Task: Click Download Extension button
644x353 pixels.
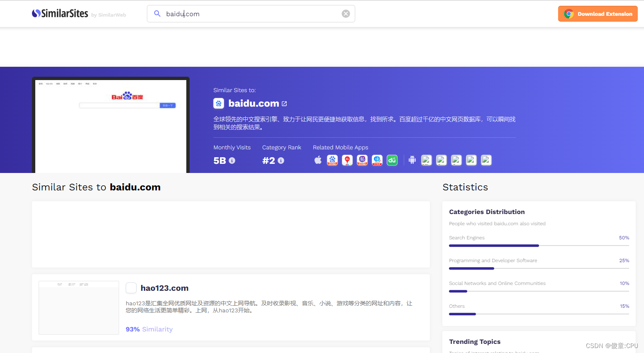Action: [598, 14]
